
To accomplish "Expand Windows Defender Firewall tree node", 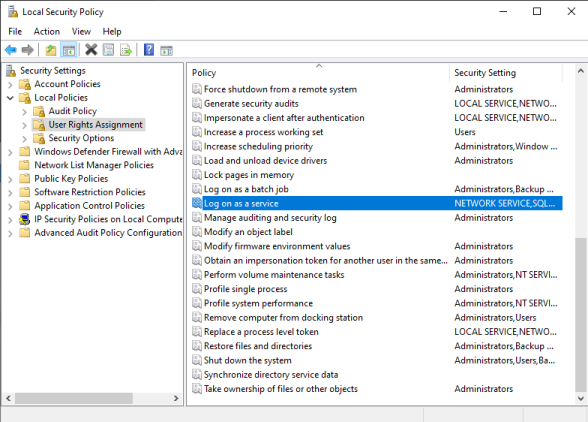I will coord(10,152).
